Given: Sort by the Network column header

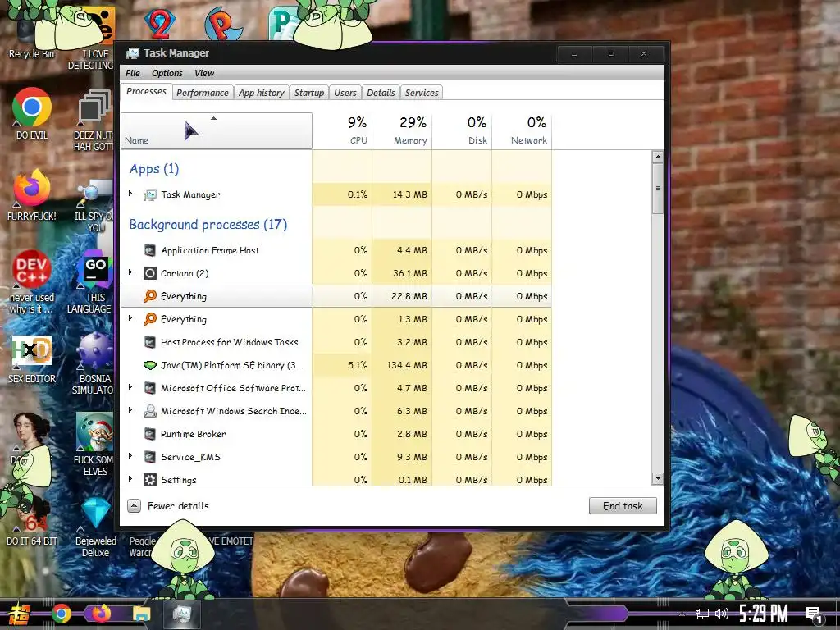Looking at the screenshot, I should 522,130.
